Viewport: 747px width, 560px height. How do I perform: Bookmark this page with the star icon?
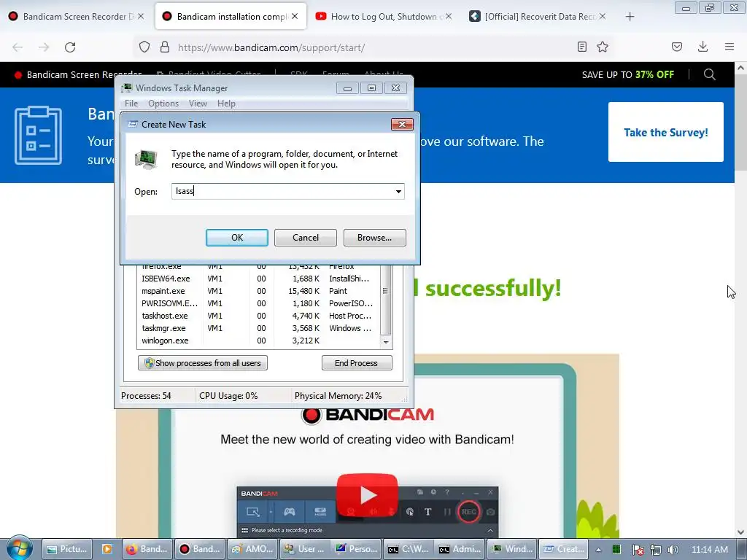point(603,47)
